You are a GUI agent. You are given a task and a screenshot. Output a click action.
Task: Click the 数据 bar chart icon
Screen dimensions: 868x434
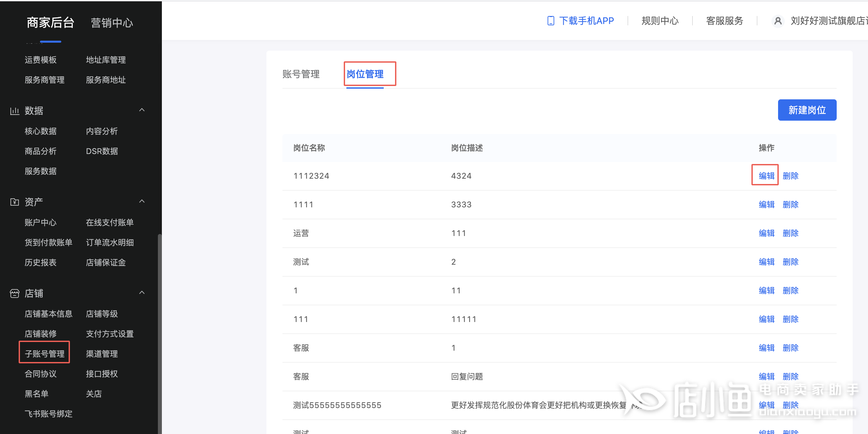point(15,111)
